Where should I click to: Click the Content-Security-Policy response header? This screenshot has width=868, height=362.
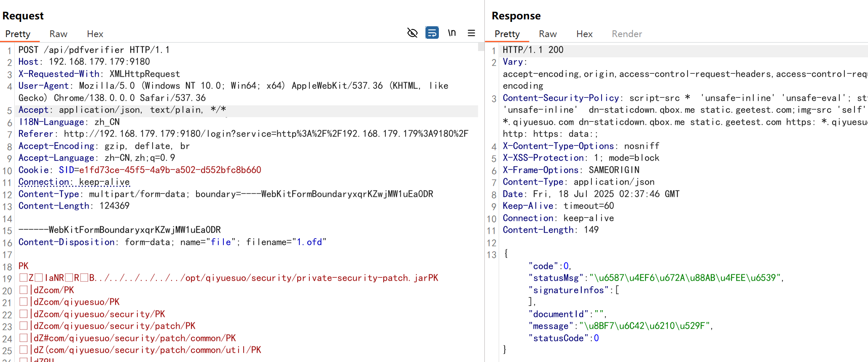coord(561,98)
